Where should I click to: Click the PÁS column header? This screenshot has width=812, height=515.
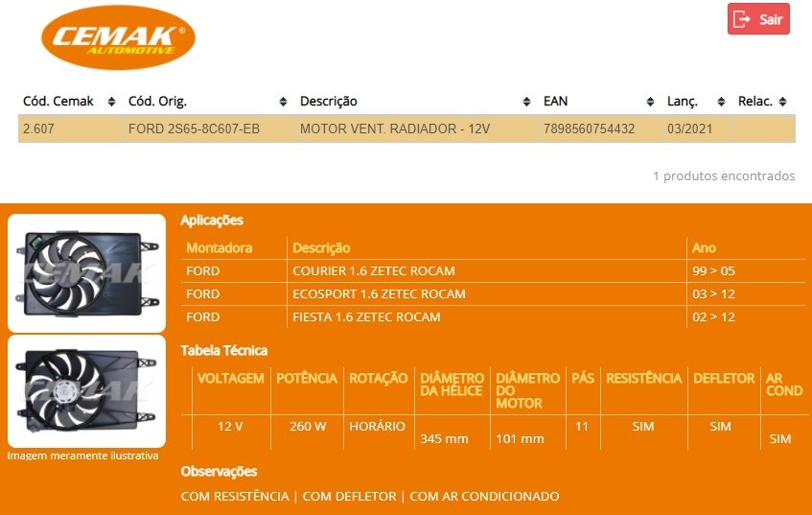tap(583, 378)
